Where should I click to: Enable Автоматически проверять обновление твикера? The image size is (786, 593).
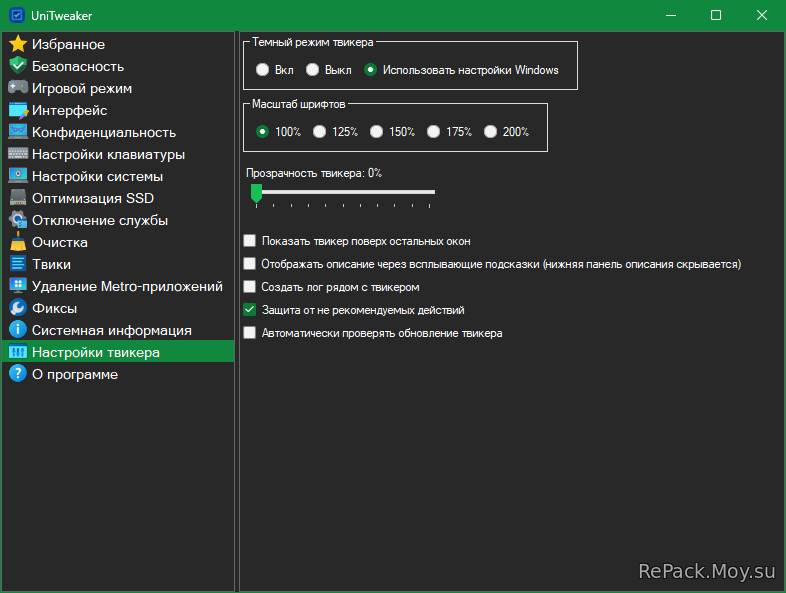tap(250, 333)
